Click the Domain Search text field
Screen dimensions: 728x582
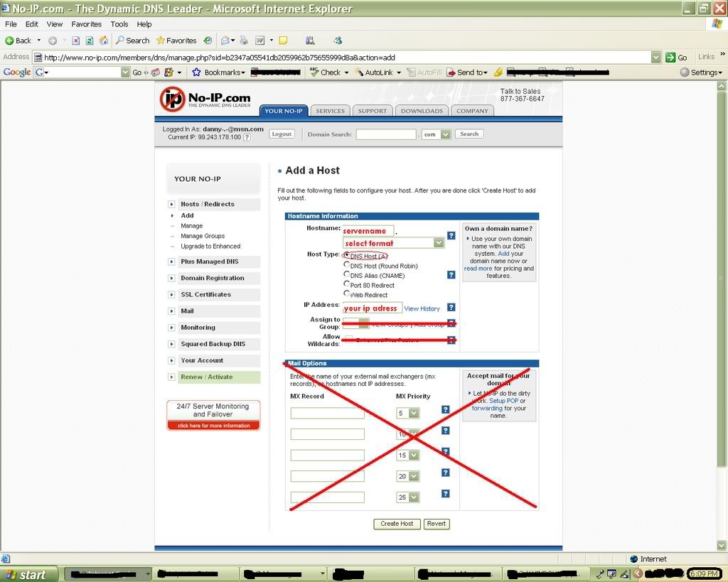(386, 134)
